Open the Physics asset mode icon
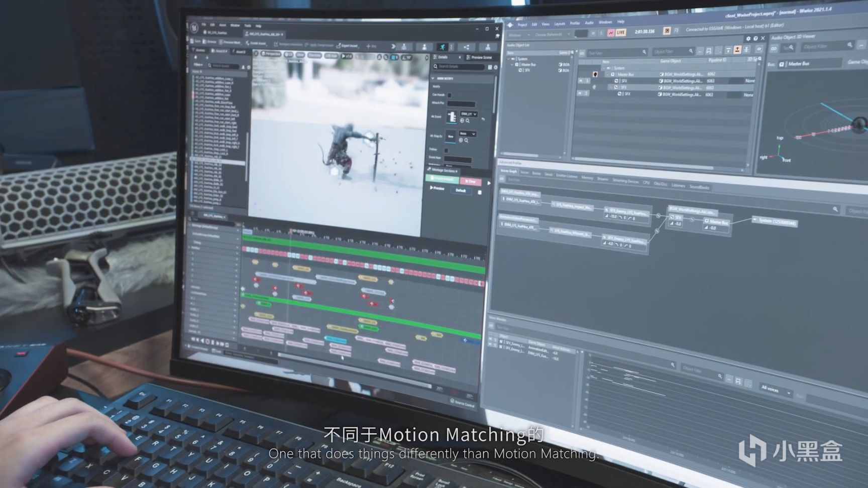Screen dimensions: 868x488 [488, 47]
